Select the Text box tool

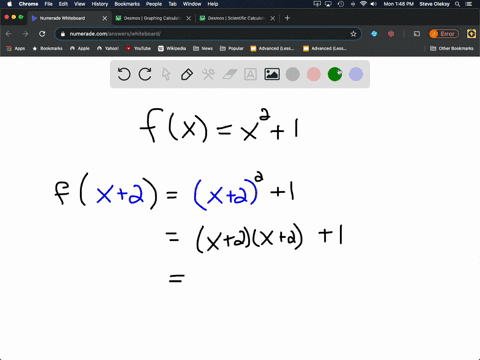coord(250,74)
